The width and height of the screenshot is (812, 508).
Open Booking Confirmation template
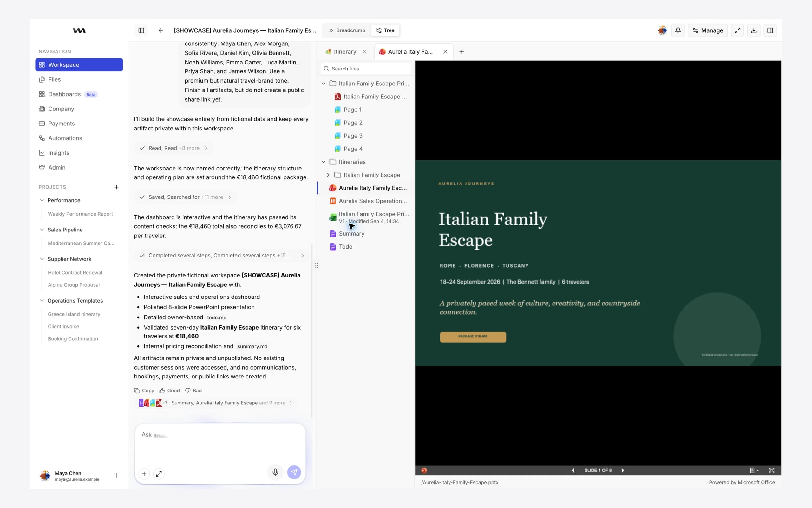click(x=73, y=339)
